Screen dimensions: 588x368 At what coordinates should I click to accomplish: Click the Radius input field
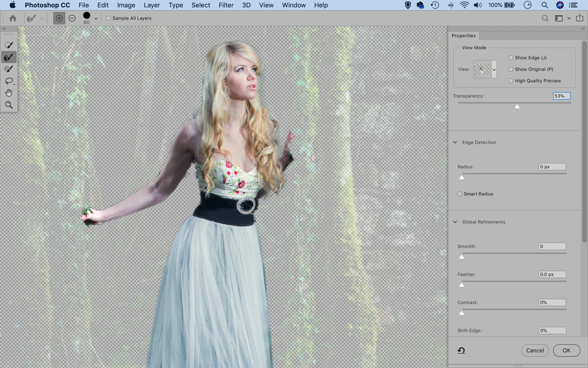click(x=552, y=166)
